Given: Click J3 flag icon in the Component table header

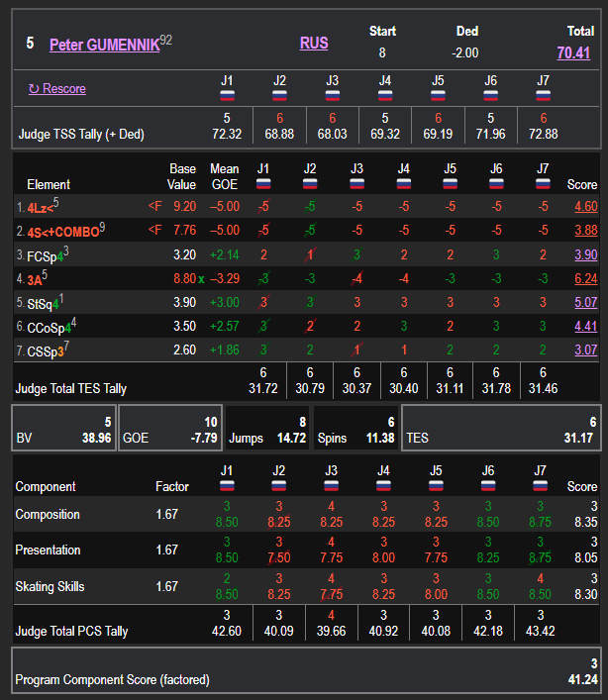Looking at the screenshot, I should coord(332,486).
